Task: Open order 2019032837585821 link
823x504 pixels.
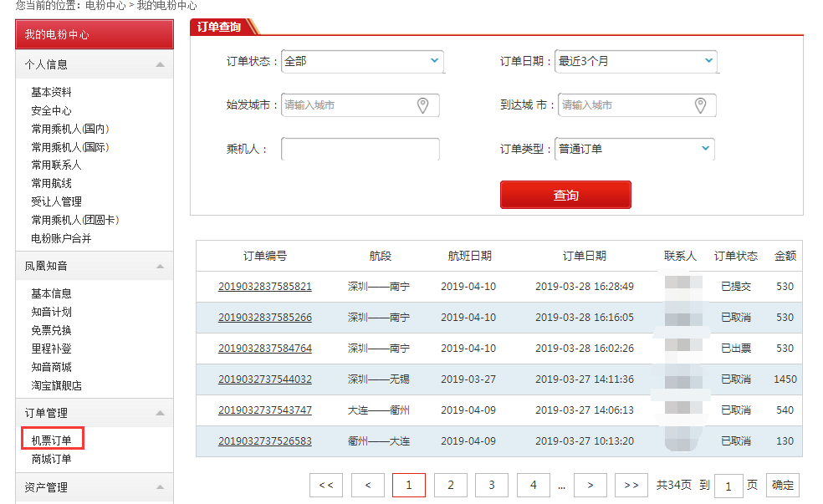Action: (x=264, y=287)
